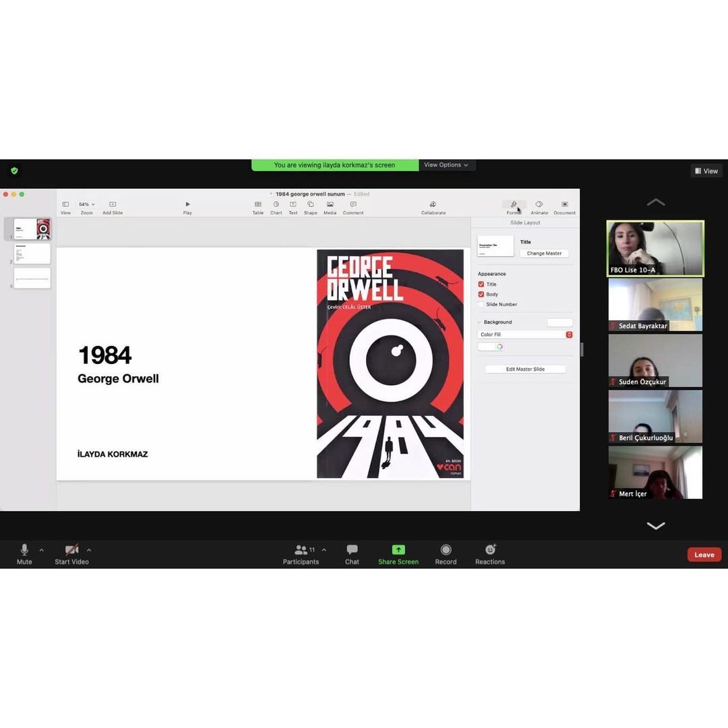Click the Media toolbar icon
The width and height of the screenshot is (728, 728).
point(330,204)
